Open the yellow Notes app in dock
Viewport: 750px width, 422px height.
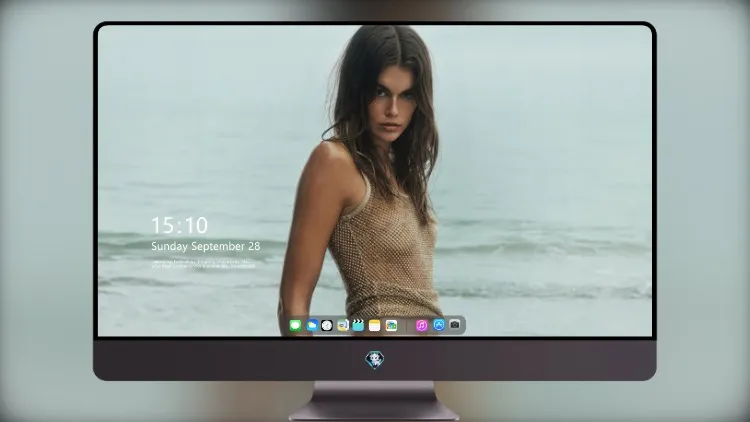[375, 325]
